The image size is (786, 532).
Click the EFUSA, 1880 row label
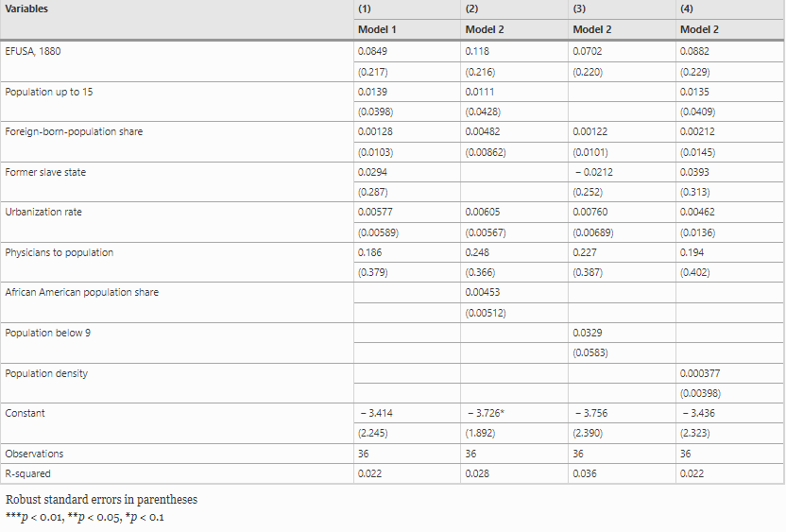32,51
